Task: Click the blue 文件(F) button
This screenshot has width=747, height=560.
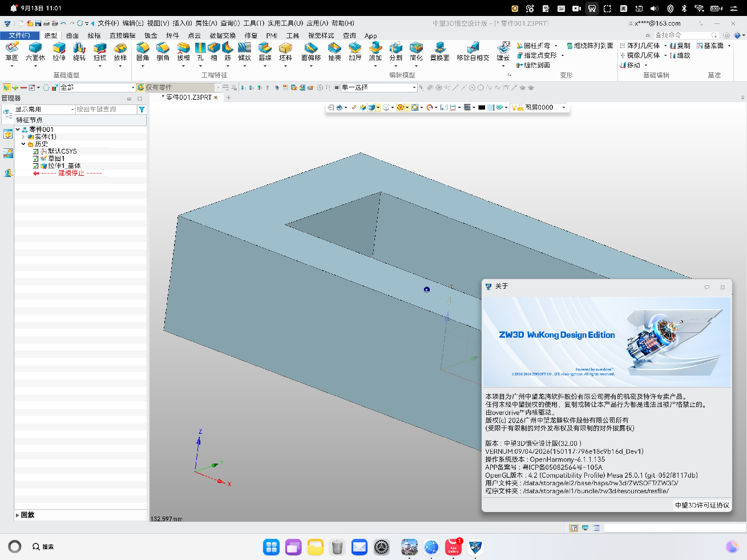Action: point(19,35)
